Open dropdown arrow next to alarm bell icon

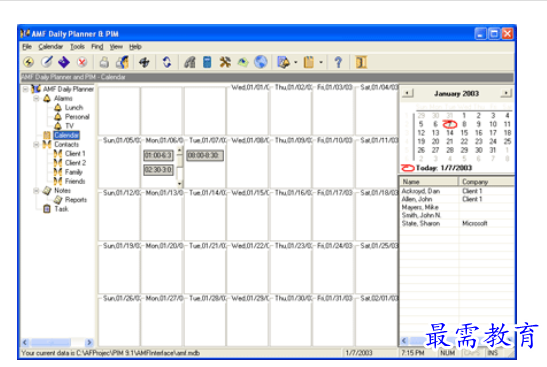pyautogui.click(x=296, y=62)
